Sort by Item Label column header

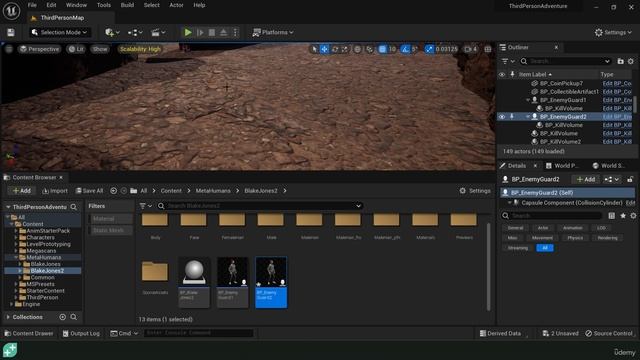pos(535,74)
